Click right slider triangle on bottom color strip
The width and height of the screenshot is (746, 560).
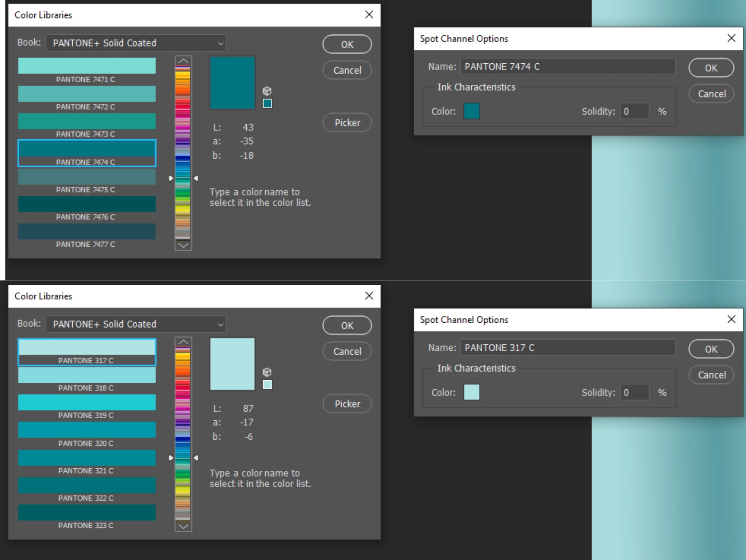(x=196, y=458)
